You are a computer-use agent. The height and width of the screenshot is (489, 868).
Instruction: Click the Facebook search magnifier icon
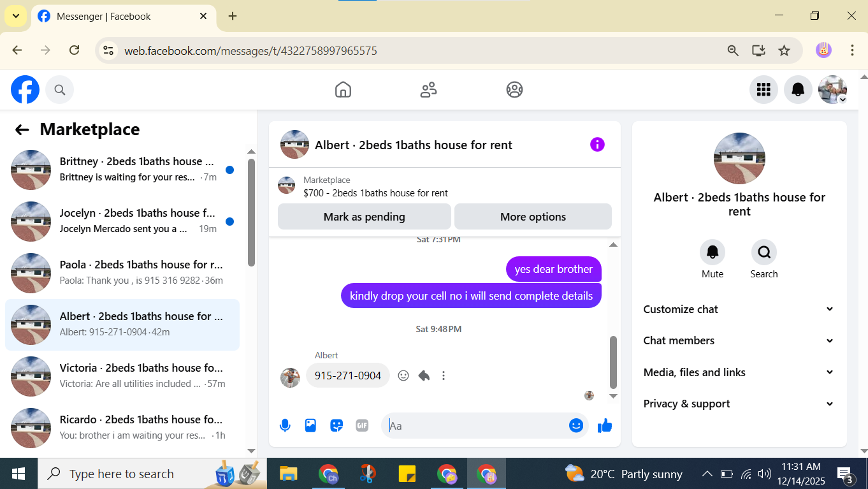click(60, 90)
